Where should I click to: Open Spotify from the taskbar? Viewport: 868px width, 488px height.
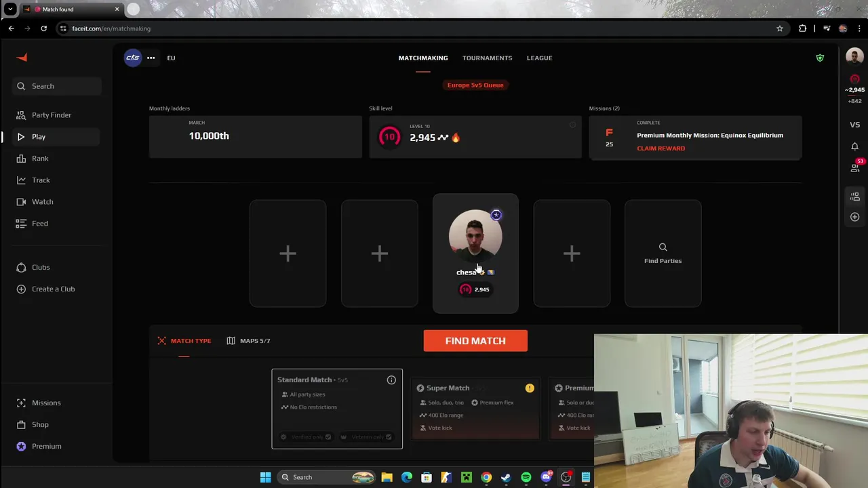tap(526, 477)
